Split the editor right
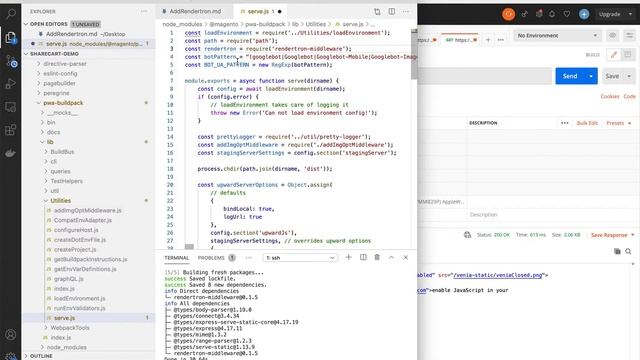The image size is (640, 360). click(391, 11)
